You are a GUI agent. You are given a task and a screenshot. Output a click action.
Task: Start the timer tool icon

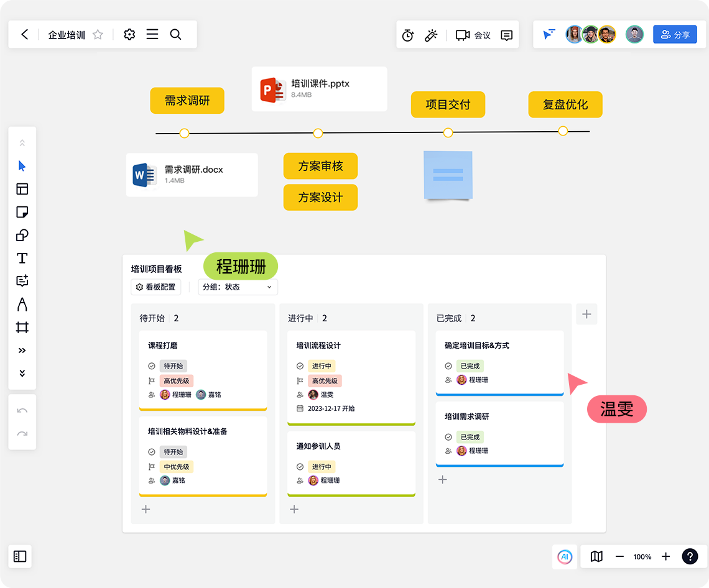[408, 35]
